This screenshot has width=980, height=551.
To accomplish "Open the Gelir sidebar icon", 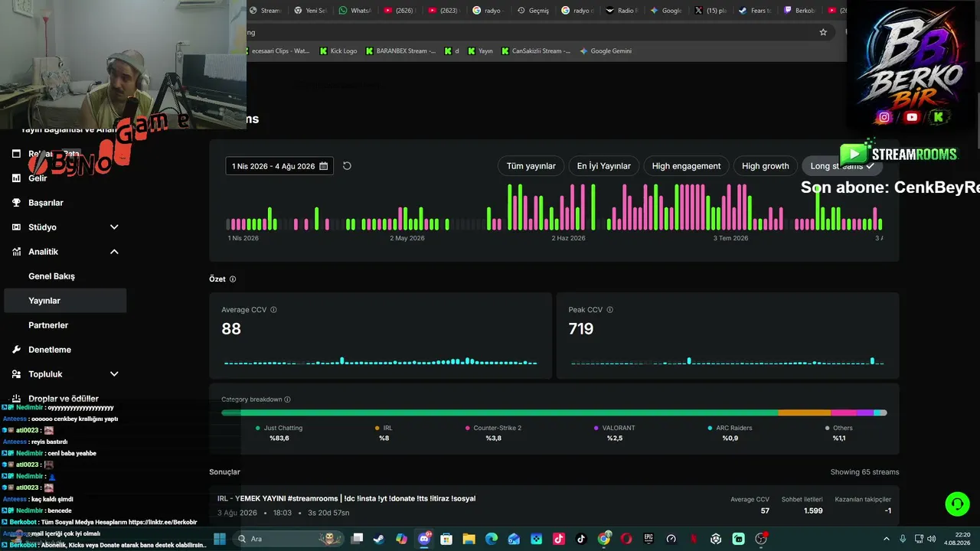I will (x=16, y=178).
